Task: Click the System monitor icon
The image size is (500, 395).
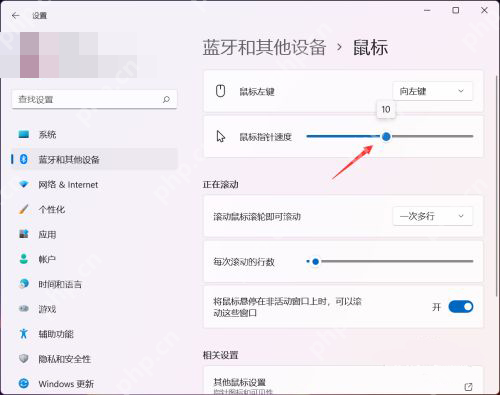Action: [24, 134]
